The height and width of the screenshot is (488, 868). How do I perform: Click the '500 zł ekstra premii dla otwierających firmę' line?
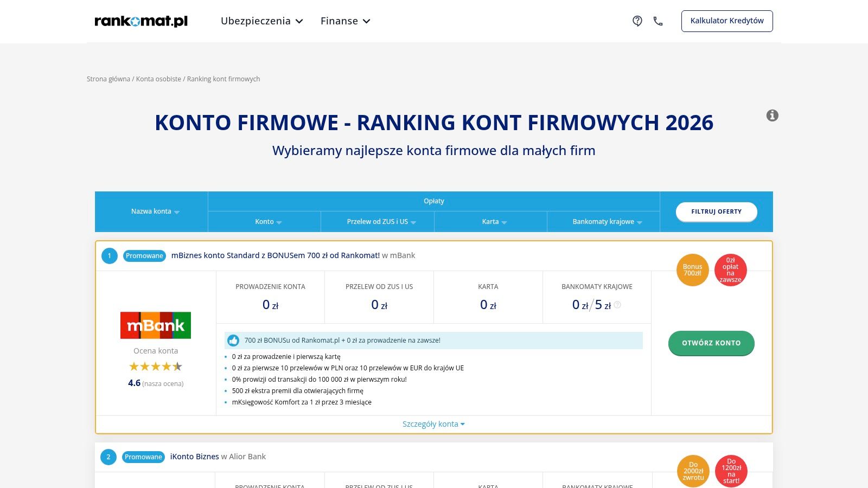(x=298, y=391)
